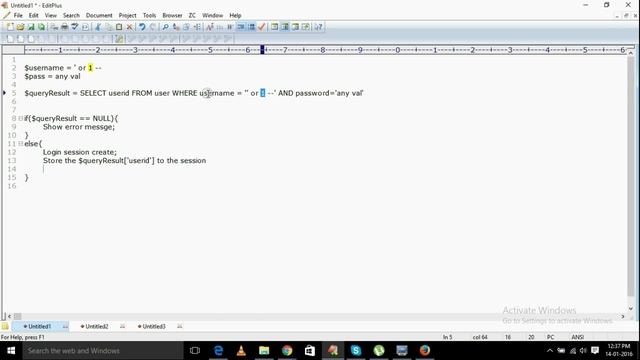Open the View menu
640x360 pixels.
point(51,15)
